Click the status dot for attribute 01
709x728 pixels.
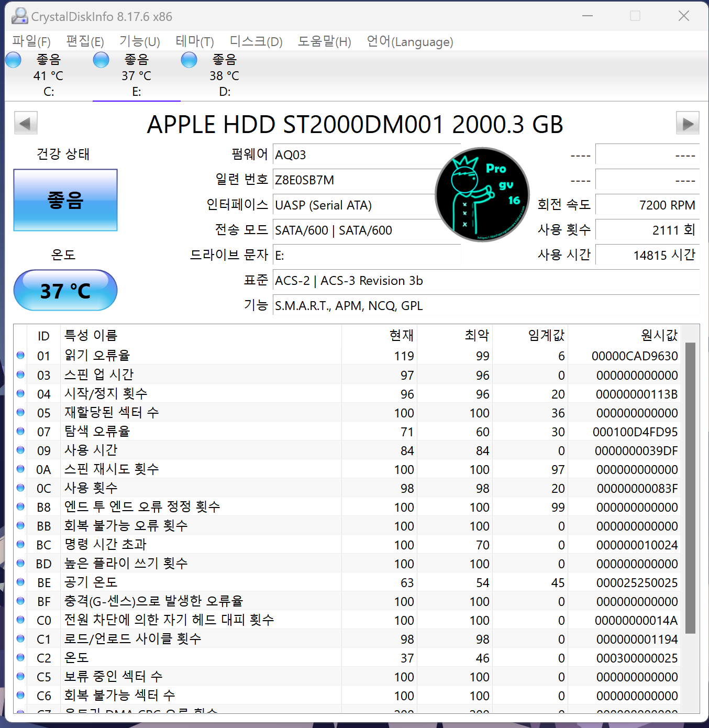click(20, 355)
